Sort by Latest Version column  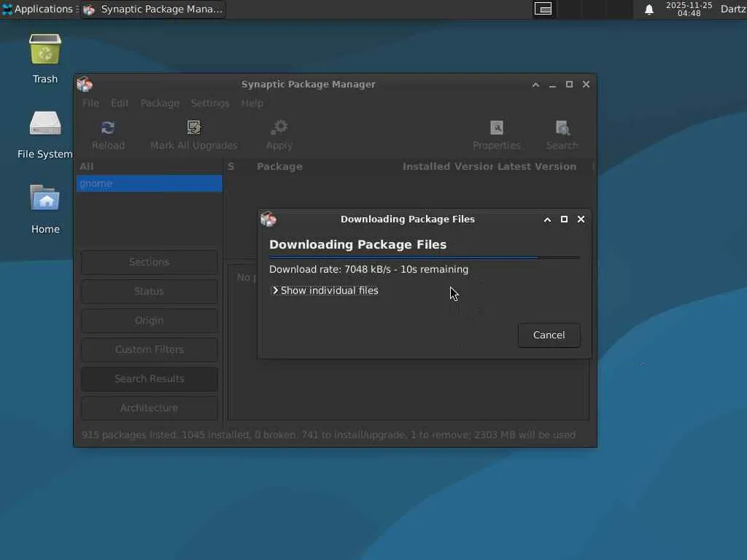537,167
